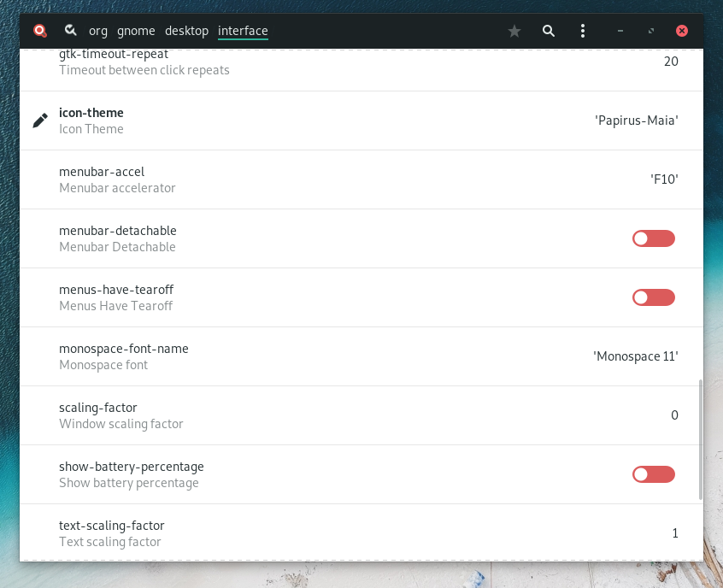This screenshot has width=723, height=588.
Task: Jump to the desktop path segment
Action: point(186,31)
